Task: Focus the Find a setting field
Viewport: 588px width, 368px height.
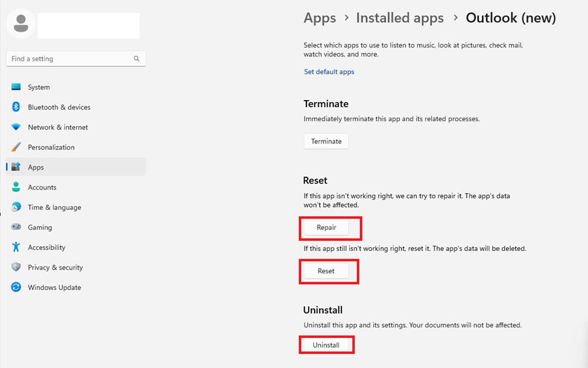Action: coord(76,59)
